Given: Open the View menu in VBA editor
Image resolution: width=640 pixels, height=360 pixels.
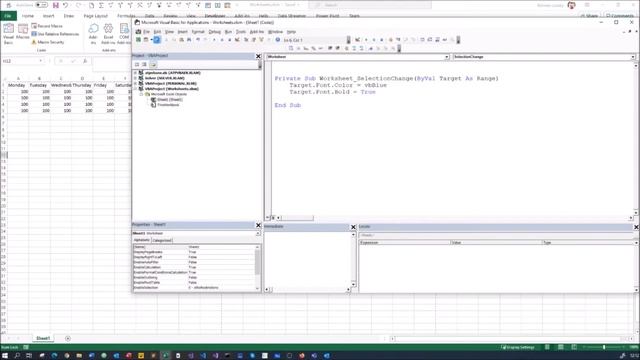Looking at the screenshot, I should 169,32.
